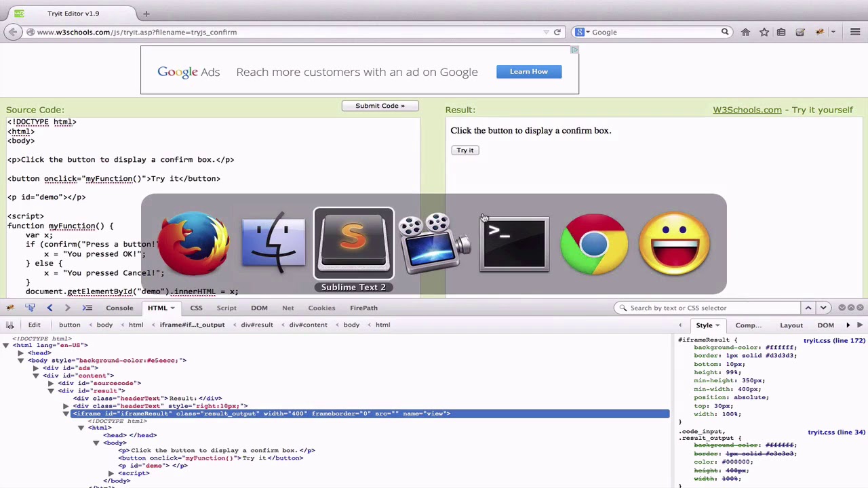The height and width of the screenshot is (488, 868).
Task: Collapse the div id="result" node
Action: click(x=51, y=390)
